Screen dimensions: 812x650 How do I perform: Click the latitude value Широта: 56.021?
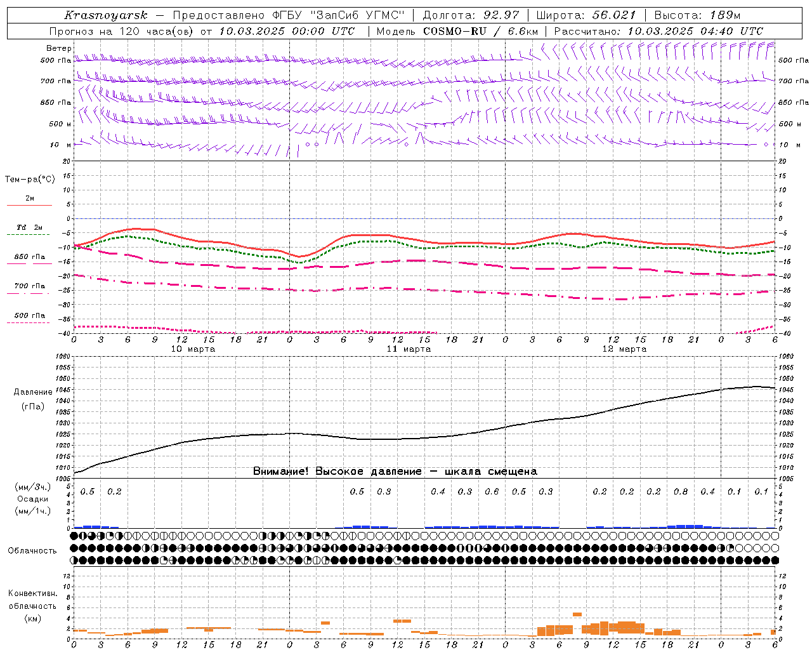click(586, 15)
